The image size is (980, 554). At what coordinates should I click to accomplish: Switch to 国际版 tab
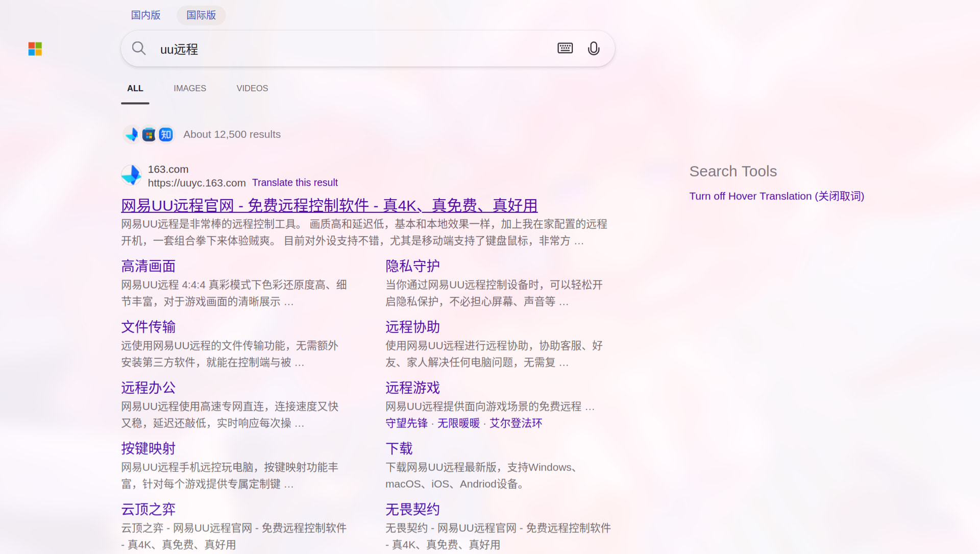[x=201, y=15]
